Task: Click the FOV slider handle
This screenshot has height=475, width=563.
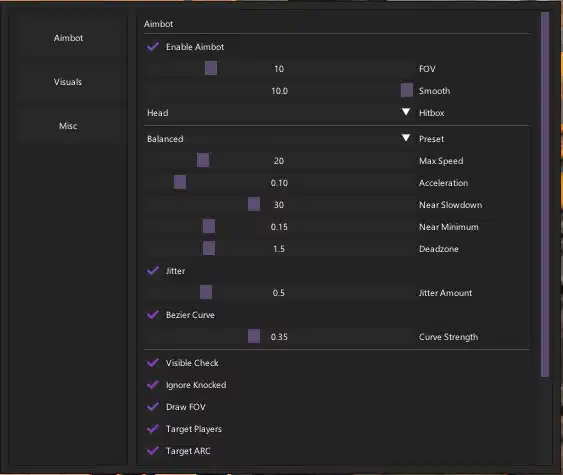Action: point(211,68)
